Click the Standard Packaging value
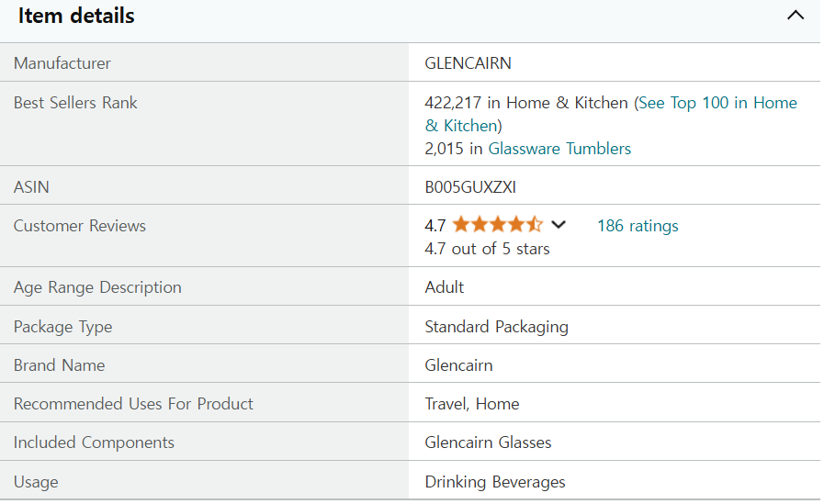Screen dimensions: 824x504 (496, 327)
